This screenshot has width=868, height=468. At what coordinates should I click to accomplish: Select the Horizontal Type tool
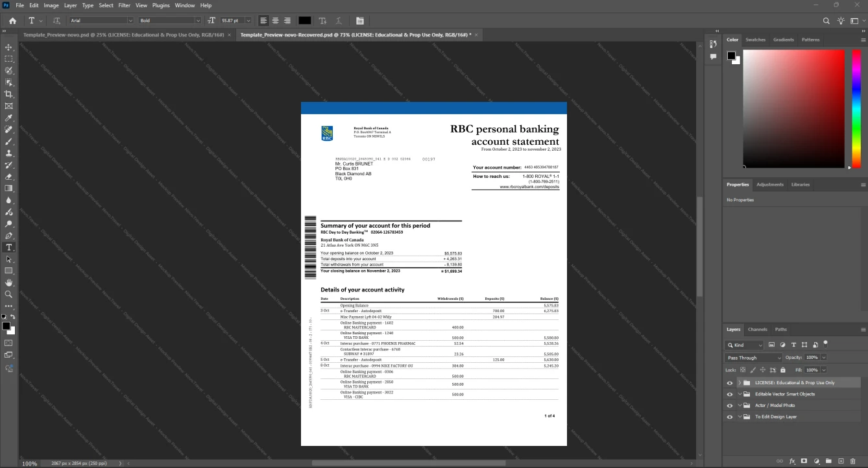[x=9, y=247]
